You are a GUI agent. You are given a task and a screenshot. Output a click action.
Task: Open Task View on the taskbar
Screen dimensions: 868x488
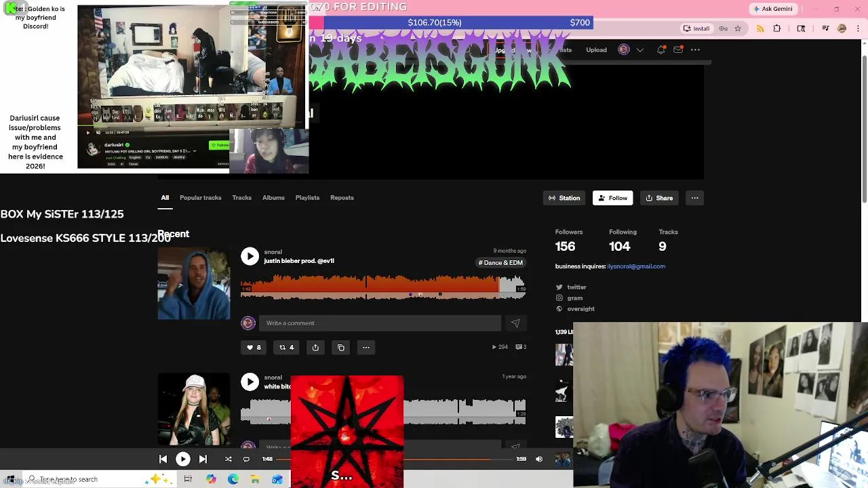188,479
